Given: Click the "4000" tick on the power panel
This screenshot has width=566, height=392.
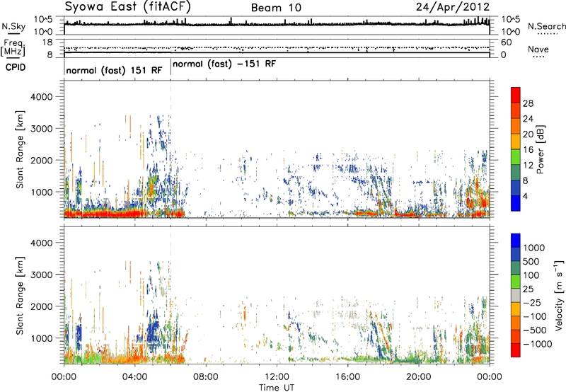Looking at the screenshot, I should tap(41, 97).
